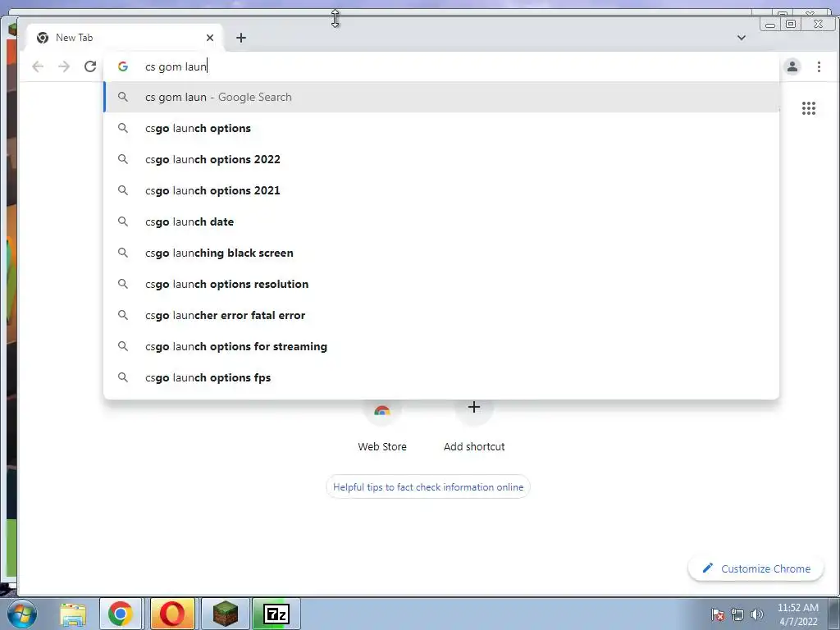Click the search icon beside 'csgo launch options 2022'

(x=123, y=159)
